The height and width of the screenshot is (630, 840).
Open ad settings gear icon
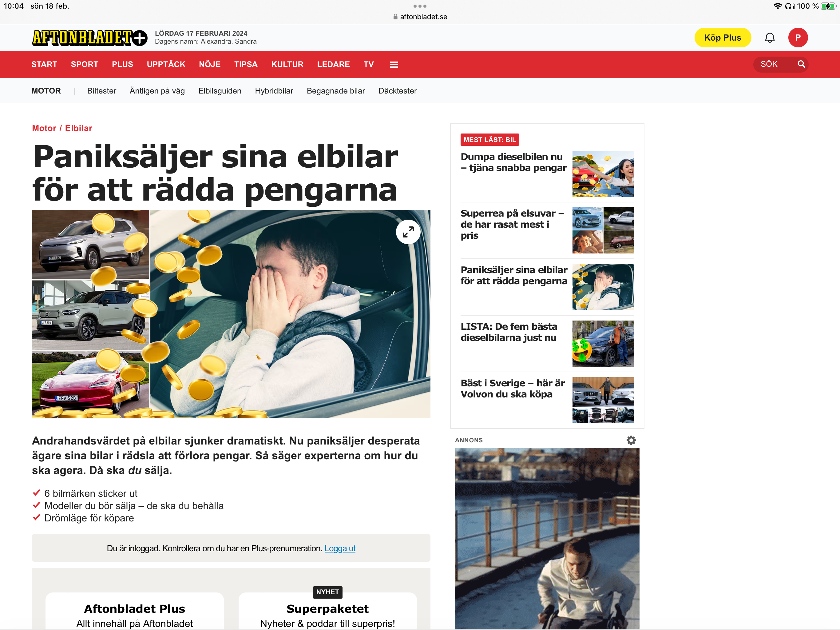click(x=631, y=440)
